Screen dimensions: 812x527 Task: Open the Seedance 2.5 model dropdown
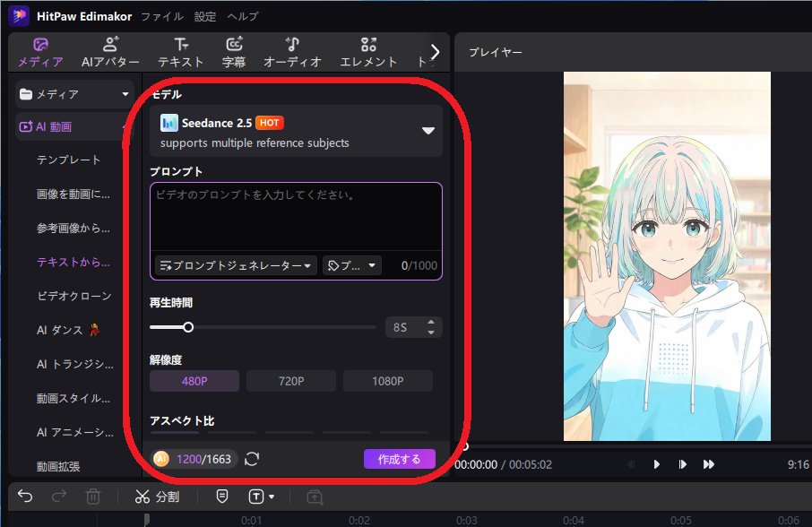(296, 131)
